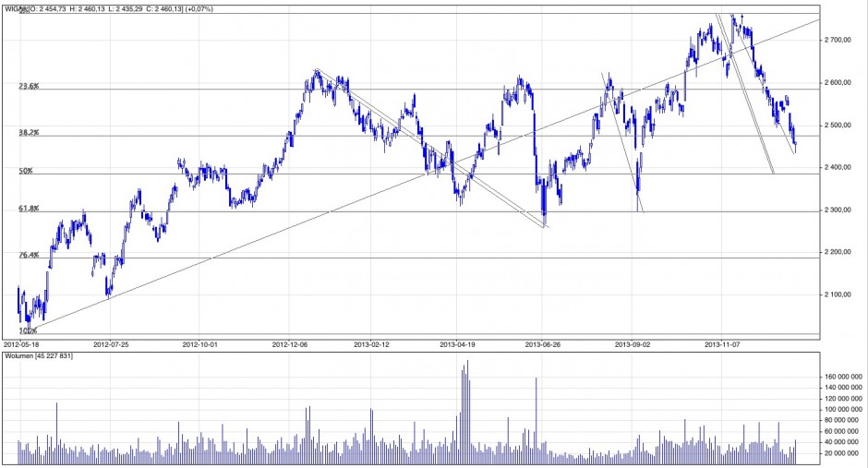Select the 2013-11-07 date axis label
This screenshot has width=868, height=468.
(723, 343)
